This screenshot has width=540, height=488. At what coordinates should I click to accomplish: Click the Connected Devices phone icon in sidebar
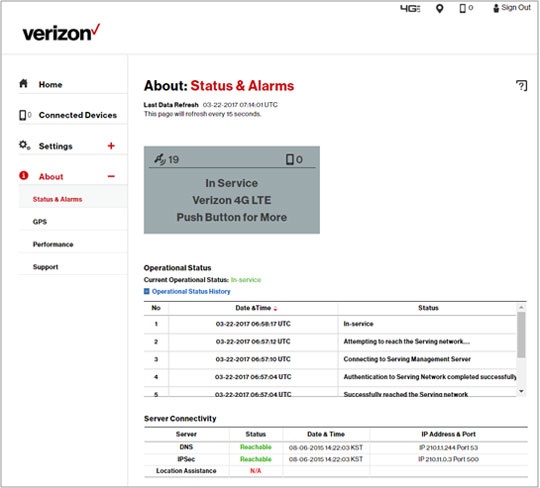click(22, 115)
